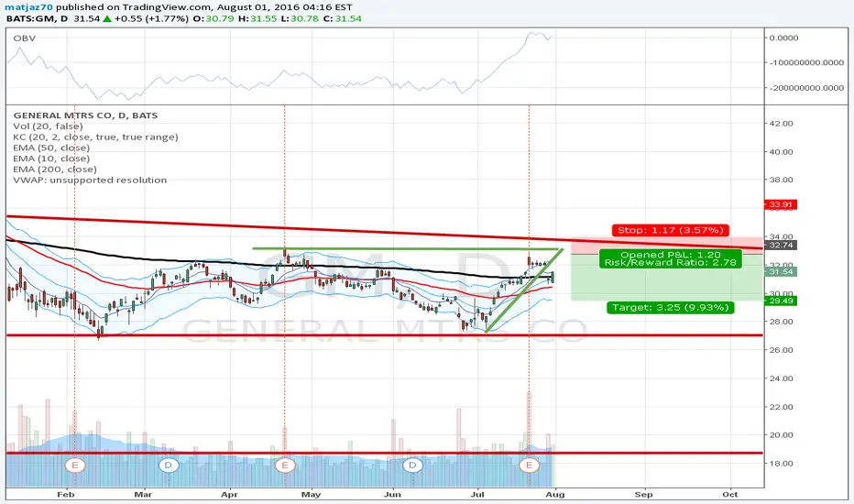Select the green Target: 3.25 (9.93%) label
The image size is (854, 504).
tap(671, 308)
